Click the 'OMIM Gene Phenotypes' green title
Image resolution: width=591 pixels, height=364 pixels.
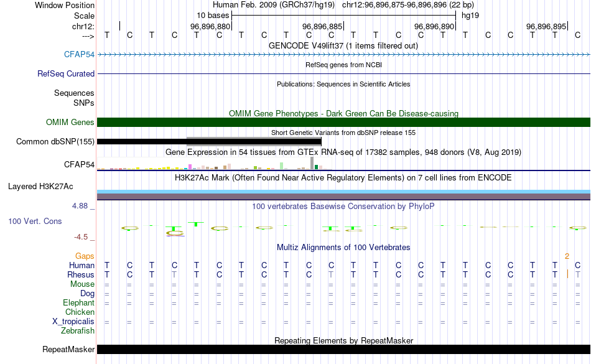click(343, 113)
